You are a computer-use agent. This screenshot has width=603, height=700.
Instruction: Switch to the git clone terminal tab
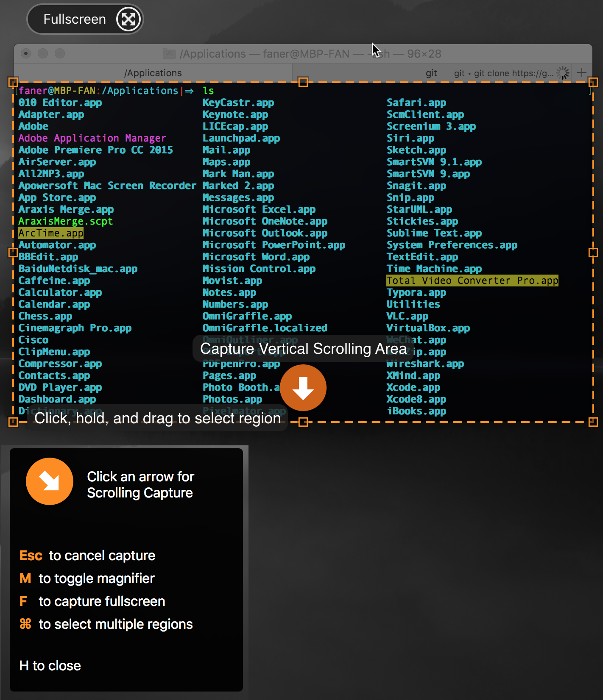432,73
